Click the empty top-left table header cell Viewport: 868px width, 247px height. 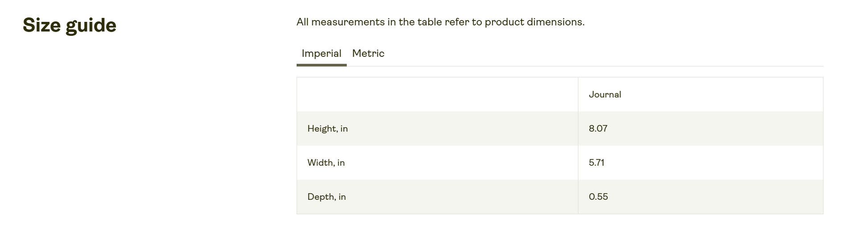pyautogui.click(x=437, y=94)
